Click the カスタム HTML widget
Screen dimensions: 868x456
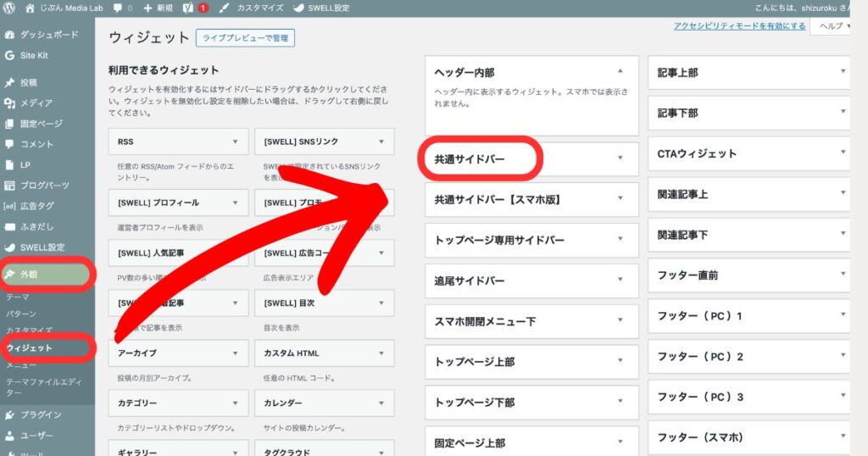click(322, 353)
